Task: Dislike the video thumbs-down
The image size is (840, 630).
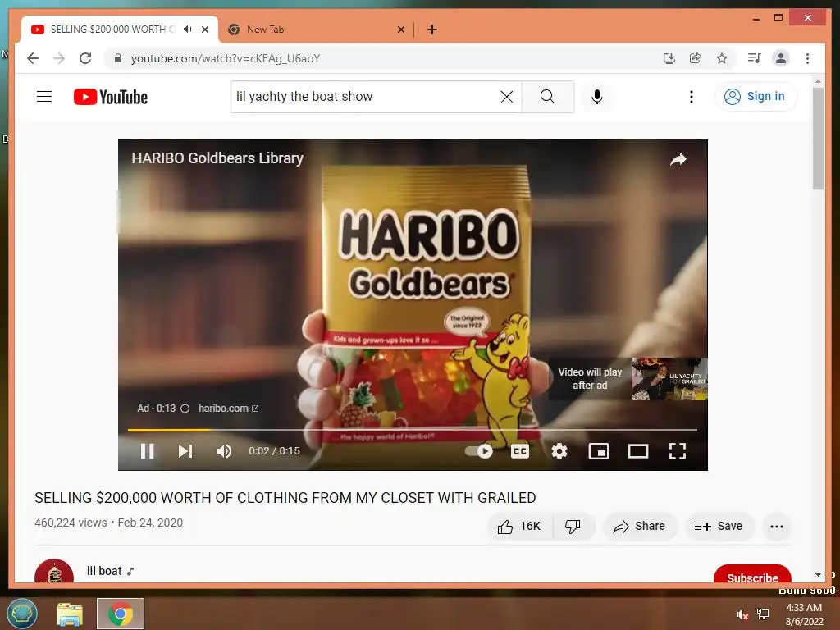Action: coord(573,527)
